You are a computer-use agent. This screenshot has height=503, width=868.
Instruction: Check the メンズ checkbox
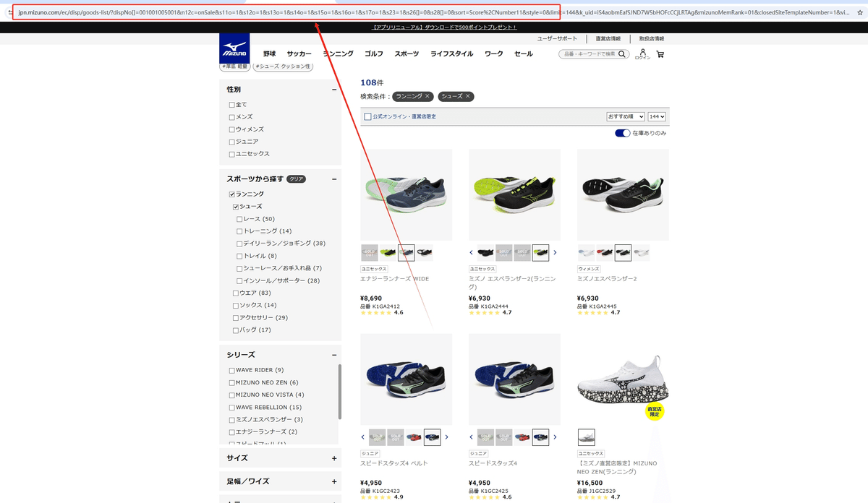tap(232, 117)
